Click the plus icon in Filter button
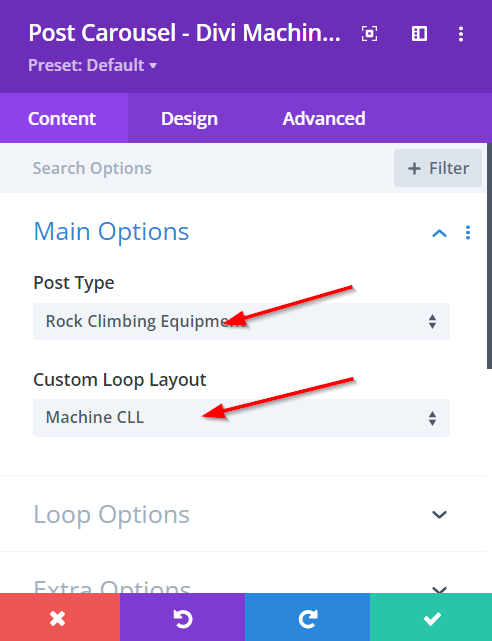This screenshot has width=492, height=641. click(x=414, y=168)
